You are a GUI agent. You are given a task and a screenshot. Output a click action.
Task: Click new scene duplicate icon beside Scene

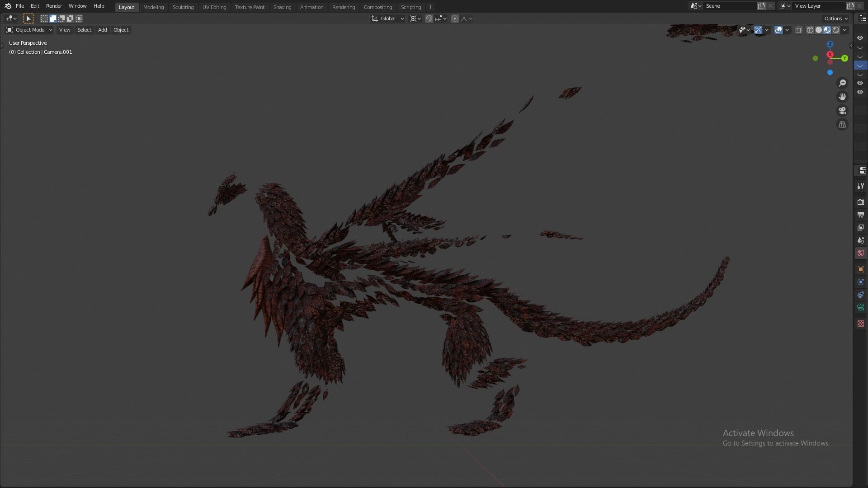pos(761,6)
